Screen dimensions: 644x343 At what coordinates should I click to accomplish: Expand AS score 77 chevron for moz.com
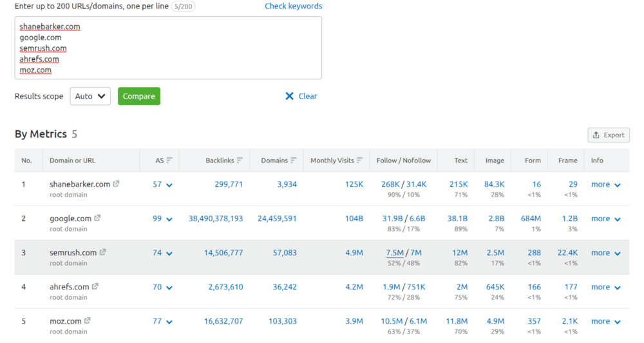tap(169, 322)
